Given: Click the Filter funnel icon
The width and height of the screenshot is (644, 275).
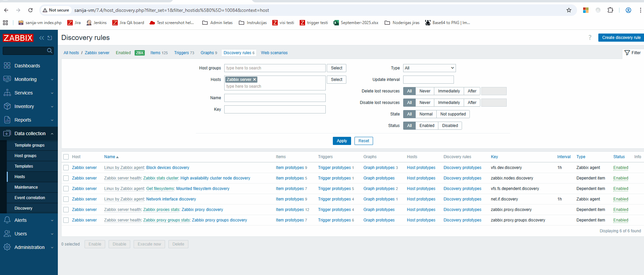Looking at the screenshot, I should pos(627,53).
